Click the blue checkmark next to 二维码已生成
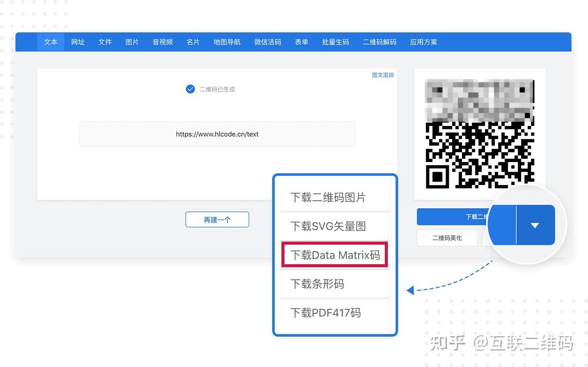This screenshot has height=367, width=588. (190, 88)
